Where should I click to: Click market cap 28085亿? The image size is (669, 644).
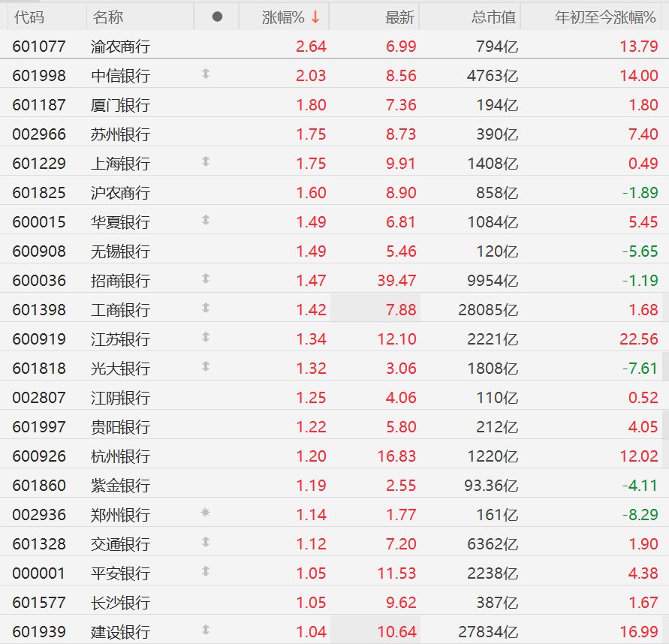point(488,310)
